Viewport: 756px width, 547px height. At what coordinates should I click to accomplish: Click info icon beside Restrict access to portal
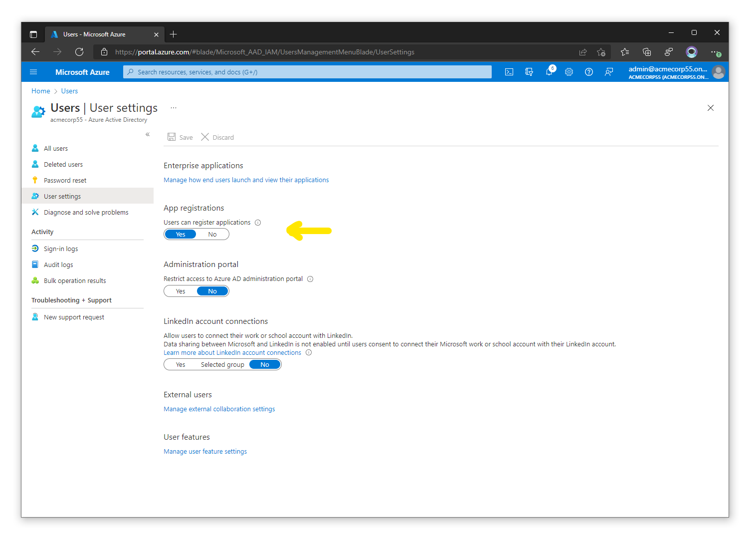(310, 279)
